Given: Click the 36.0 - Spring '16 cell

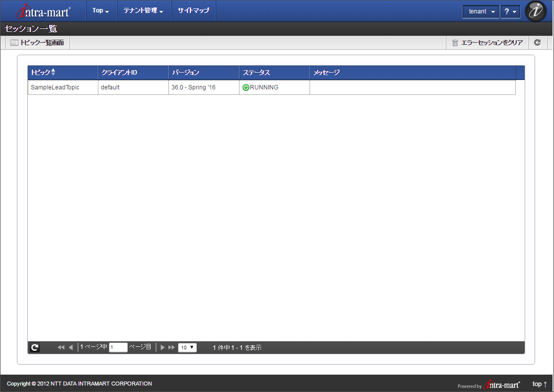Looking at the screenshot, I should pyautogui.click(x=204, y=87).
